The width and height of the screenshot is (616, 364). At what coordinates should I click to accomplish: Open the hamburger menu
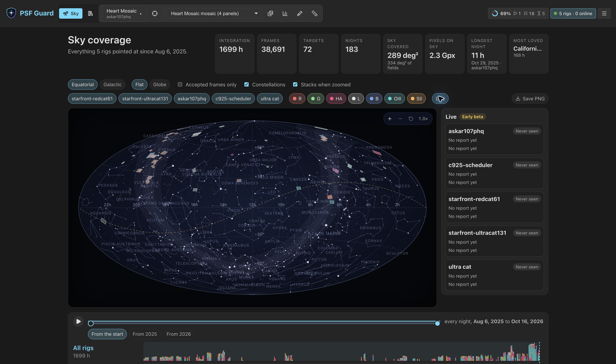(604, 14)
